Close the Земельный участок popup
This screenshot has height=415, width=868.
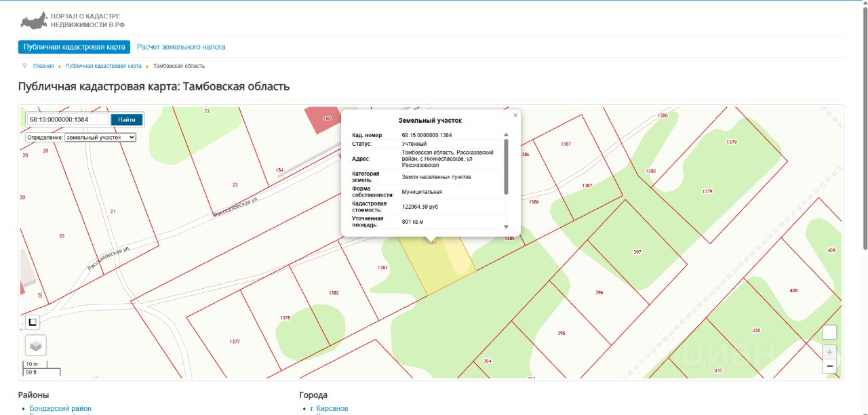coord(515,115)
